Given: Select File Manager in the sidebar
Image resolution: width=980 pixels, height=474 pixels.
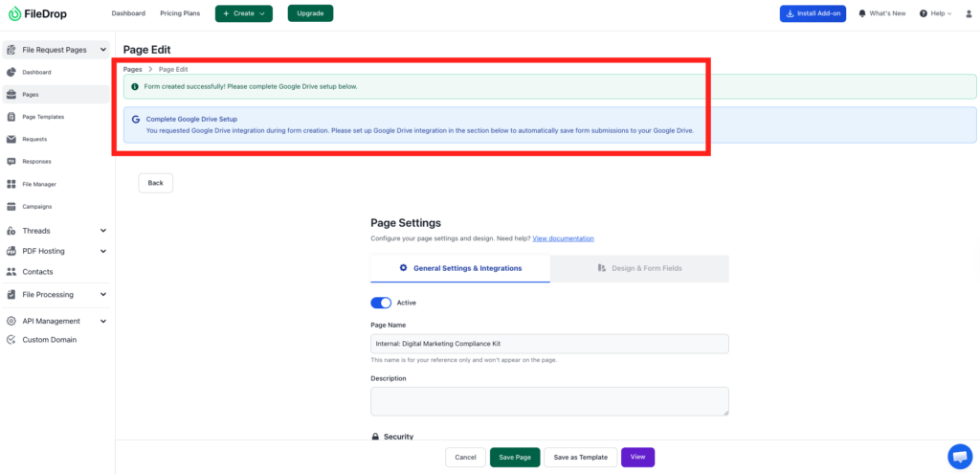Looking at the screenshot, I should 56,185.
